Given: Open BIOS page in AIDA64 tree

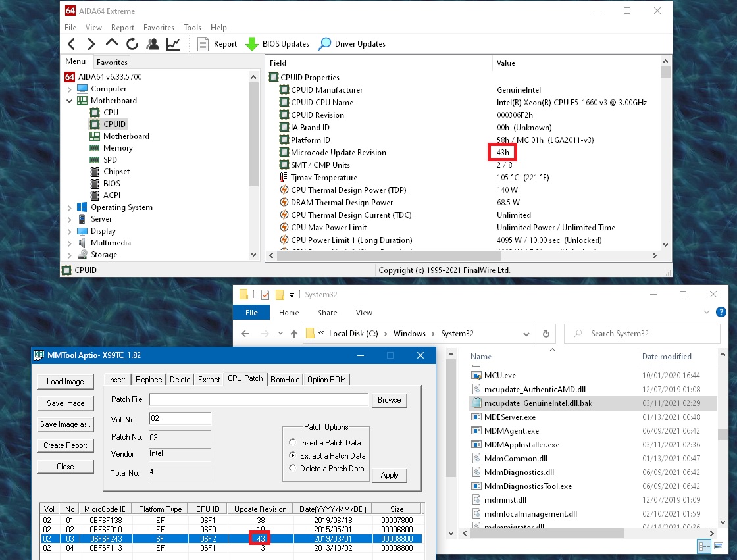Looking at the screenshot, I should [111, 184].
